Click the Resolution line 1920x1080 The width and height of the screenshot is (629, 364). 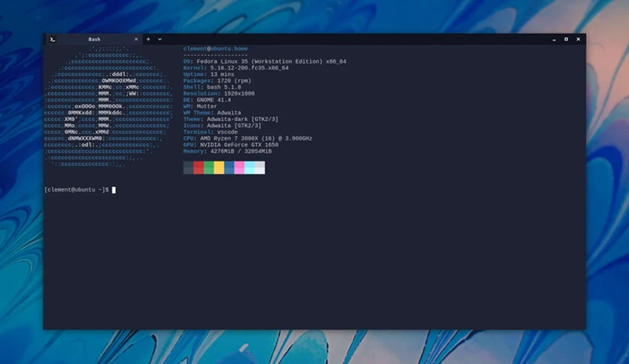pyautogui.click(x=219, y=93)
